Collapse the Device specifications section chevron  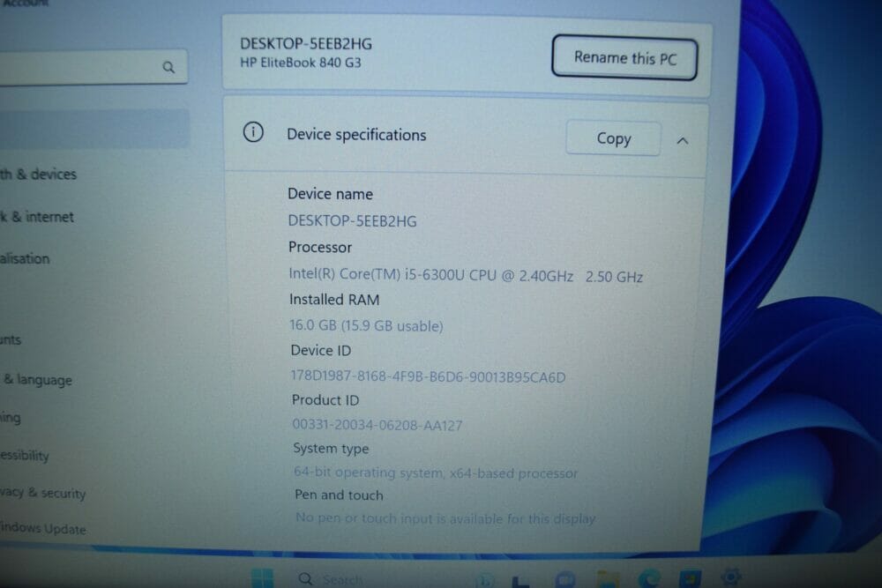[x=683, y=140]
